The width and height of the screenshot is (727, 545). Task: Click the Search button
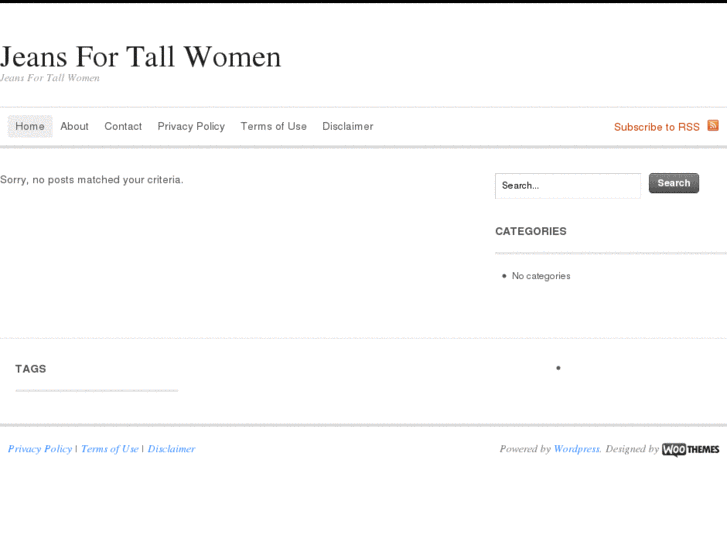point(674,183)
